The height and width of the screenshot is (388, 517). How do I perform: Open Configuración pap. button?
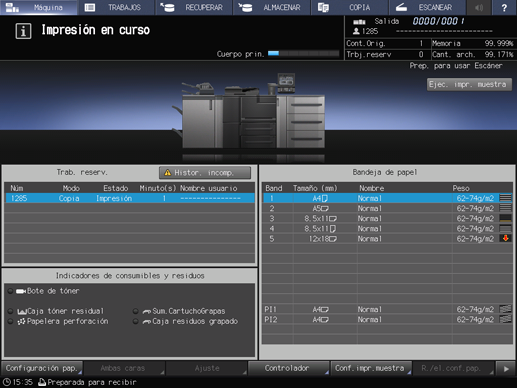(x=42, y=368)
